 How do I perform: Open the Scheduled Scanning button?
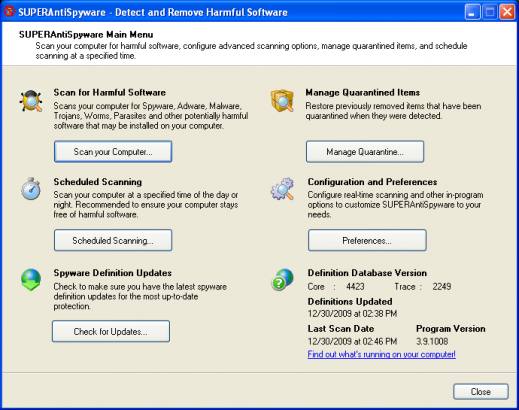pyautogui.click(x=113, y=240)
